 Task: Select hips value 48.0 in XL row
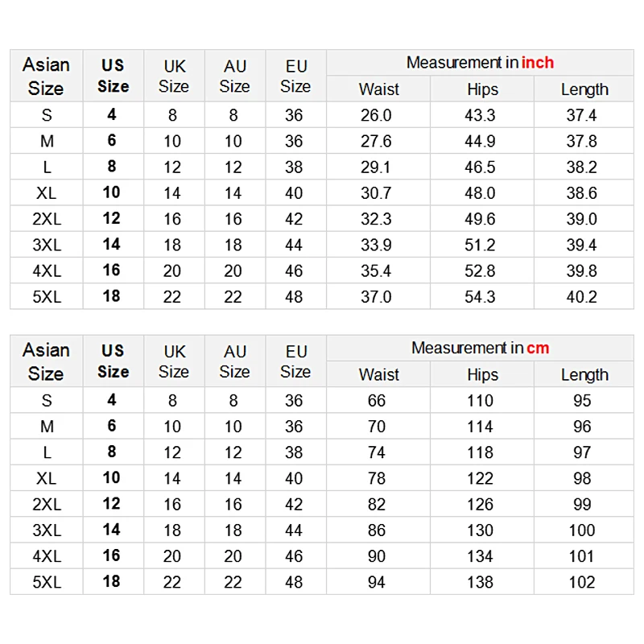click(480, 193)
